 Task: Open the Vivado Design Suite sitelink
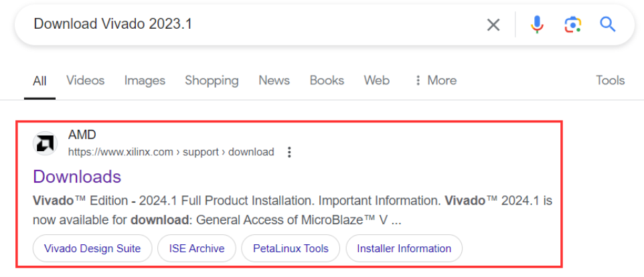coord(92,248)
